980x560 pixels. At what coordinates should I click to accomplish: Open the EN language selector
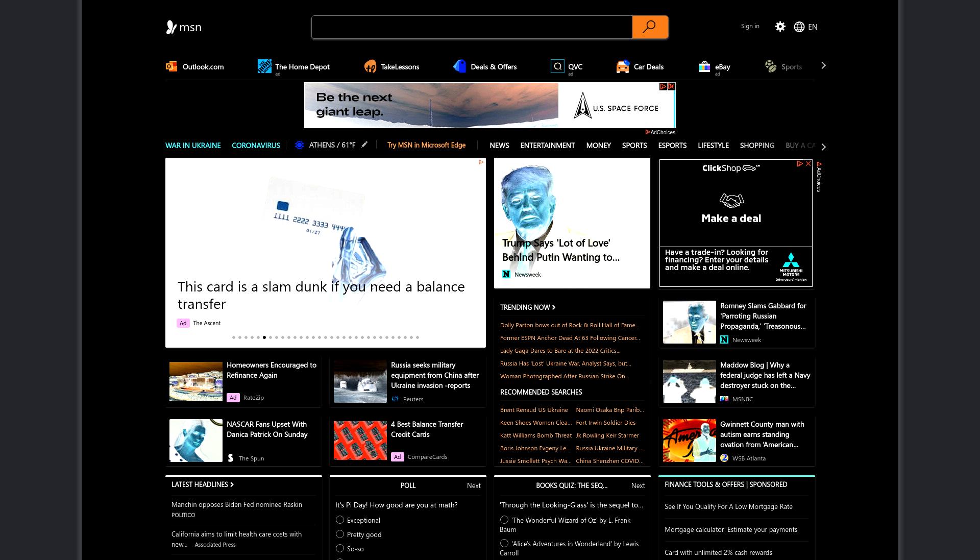click(x=813, y=27)
